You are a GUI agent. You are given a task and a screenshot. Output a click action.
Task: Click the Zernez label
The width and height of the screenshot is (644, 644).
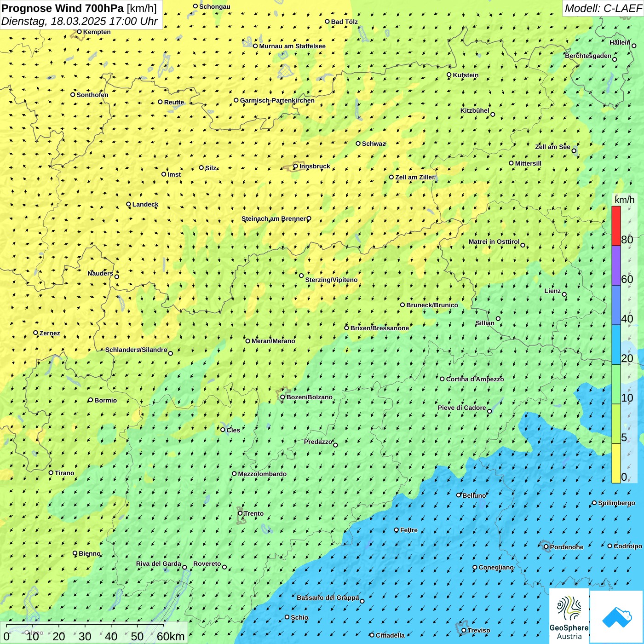point(50,333)
